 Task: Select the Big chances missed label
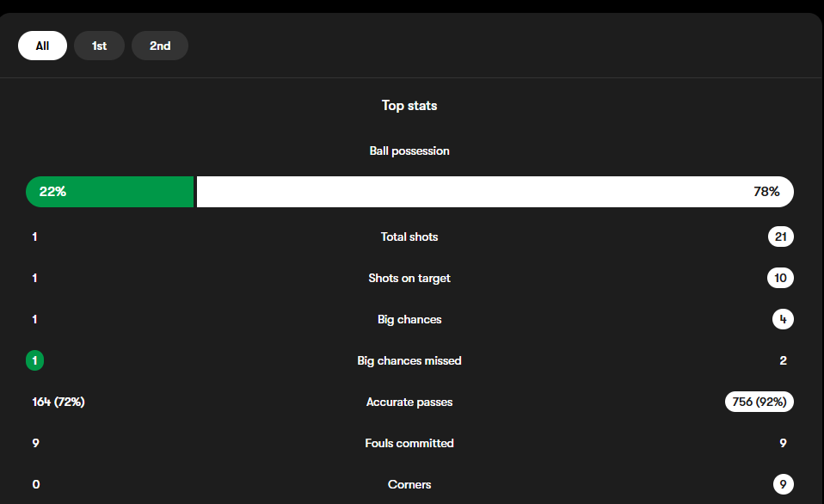[409, 360]
